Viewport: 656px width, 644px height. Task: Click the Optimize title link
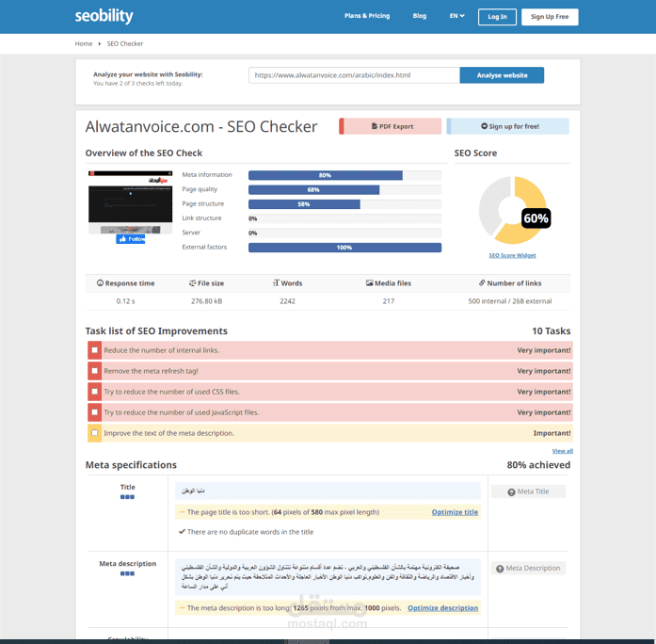coord(455,512)
